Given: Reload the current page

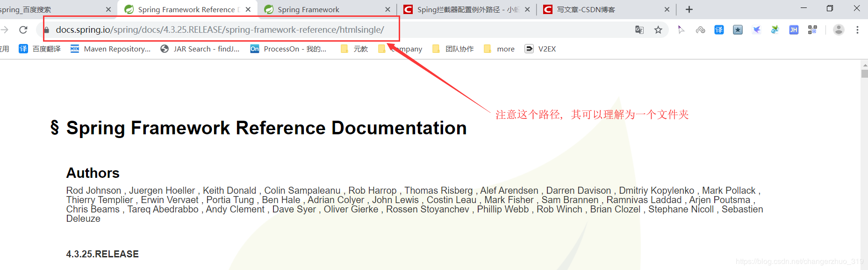Looking at the screenshot, I should [x=23, y=30].
